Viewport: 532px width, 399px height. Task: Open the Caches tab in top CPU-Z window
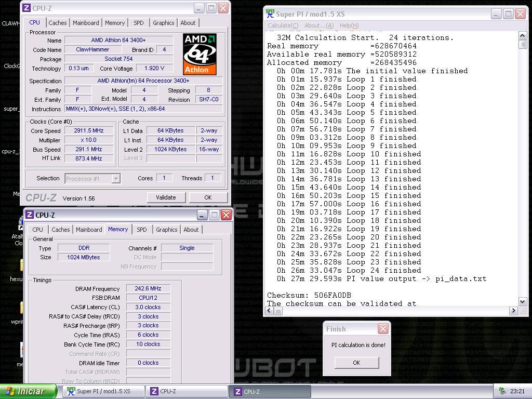[x=57, y=23]
